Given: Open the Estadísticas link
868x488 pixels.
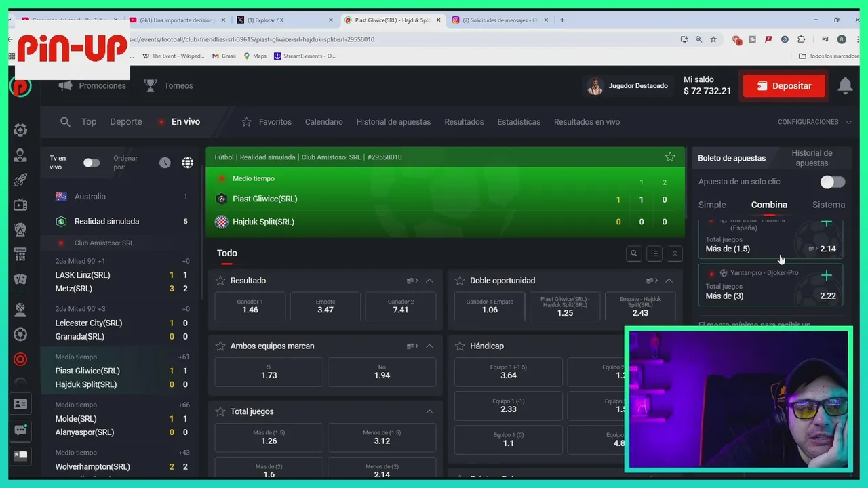Looking at the screenshot, I should coord(519,122).
